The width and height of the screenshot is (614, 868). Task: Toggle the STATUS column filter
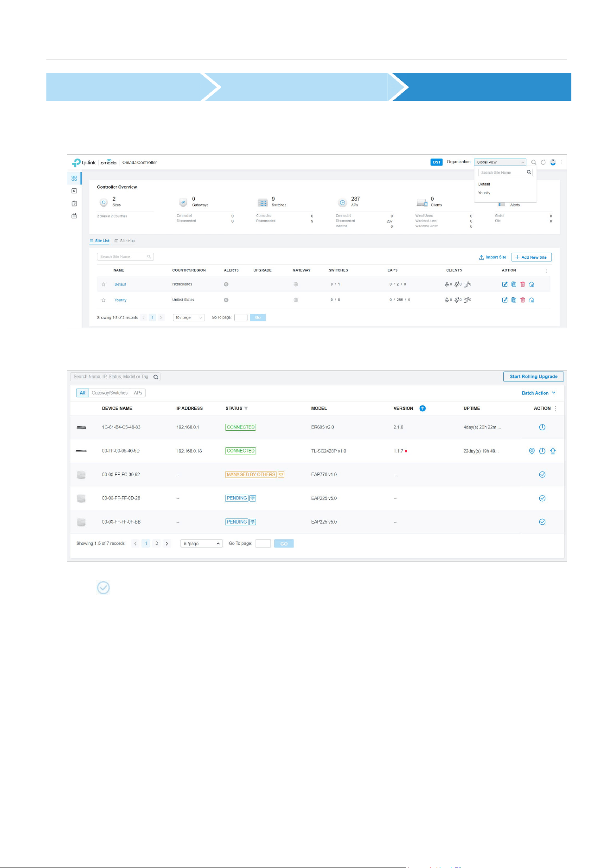pos(246,408)
